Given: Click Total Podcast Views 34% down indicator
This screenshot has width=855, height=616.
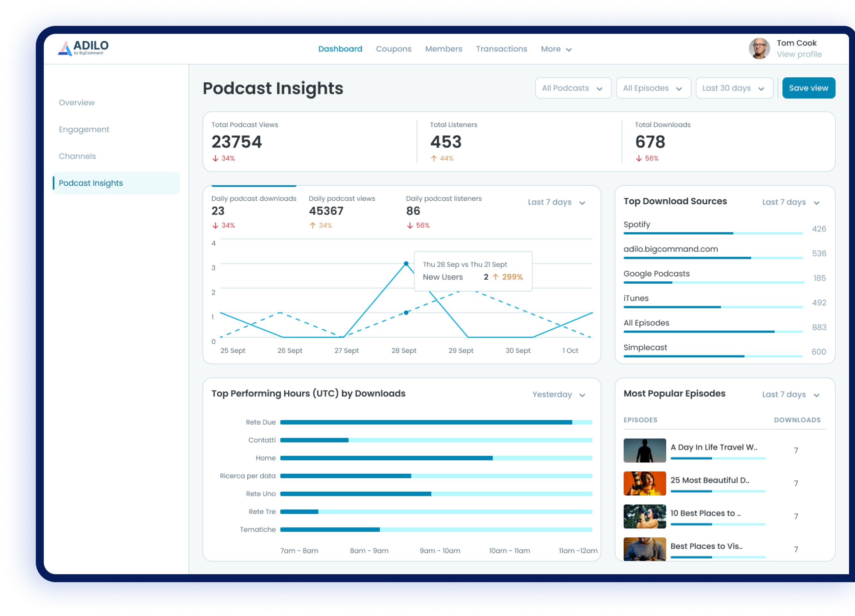Looking at the screenshot, I should click(223, 158).
